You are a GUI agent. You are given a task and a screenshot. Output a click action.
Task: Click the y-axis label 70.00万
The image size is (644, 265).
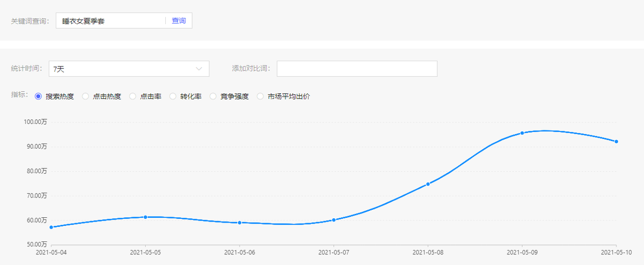[x=37, y=195]
